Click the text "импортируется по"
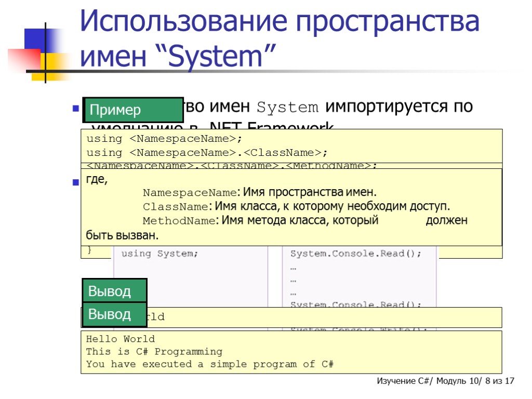 pyautogui.click(x=399, y=107)
